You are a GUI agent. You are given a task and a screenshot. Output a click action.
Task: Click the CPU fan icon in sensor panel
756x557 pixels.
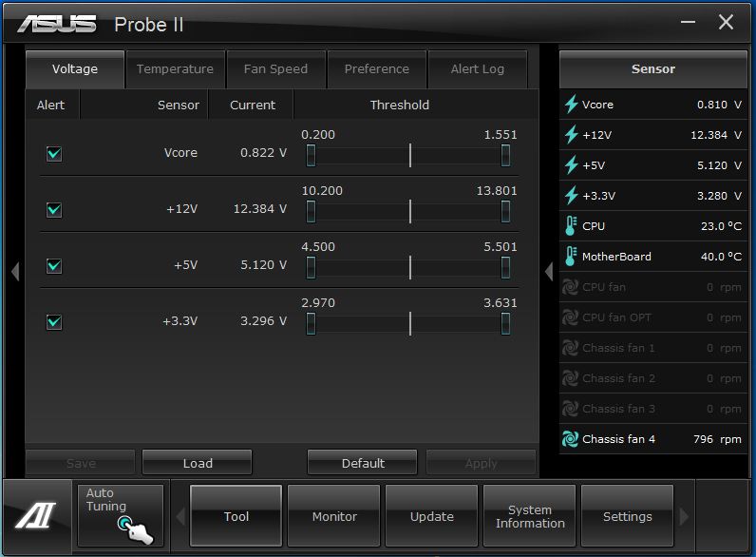[571, 287]
